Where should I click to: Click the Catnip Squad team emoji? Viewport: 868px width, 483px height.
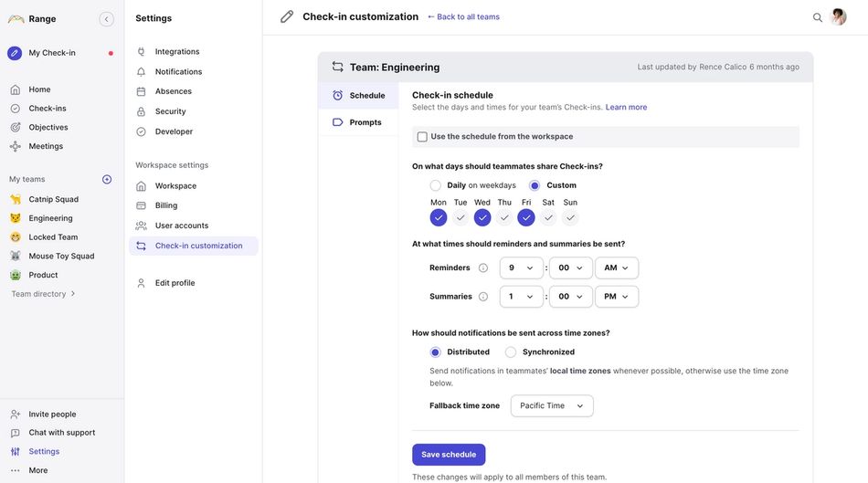(x=16, y=199)
